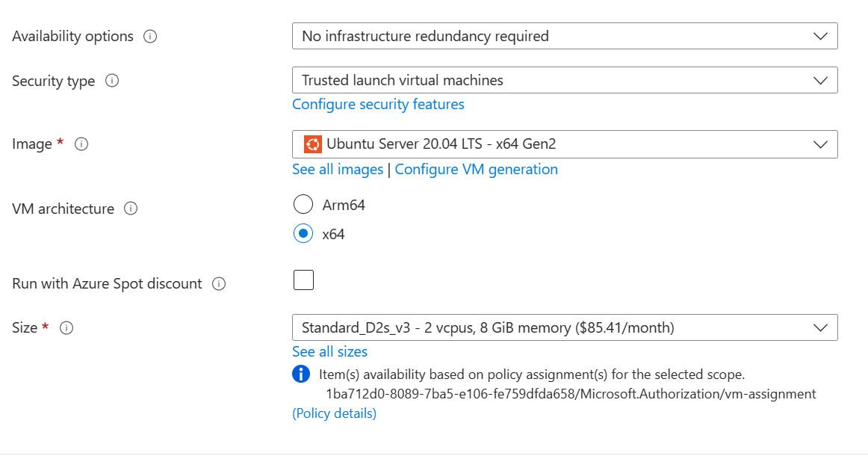Screen dimensions: 868x456
Task: Enable Run with Azure Spot discount checkbox
Action: 303,280
